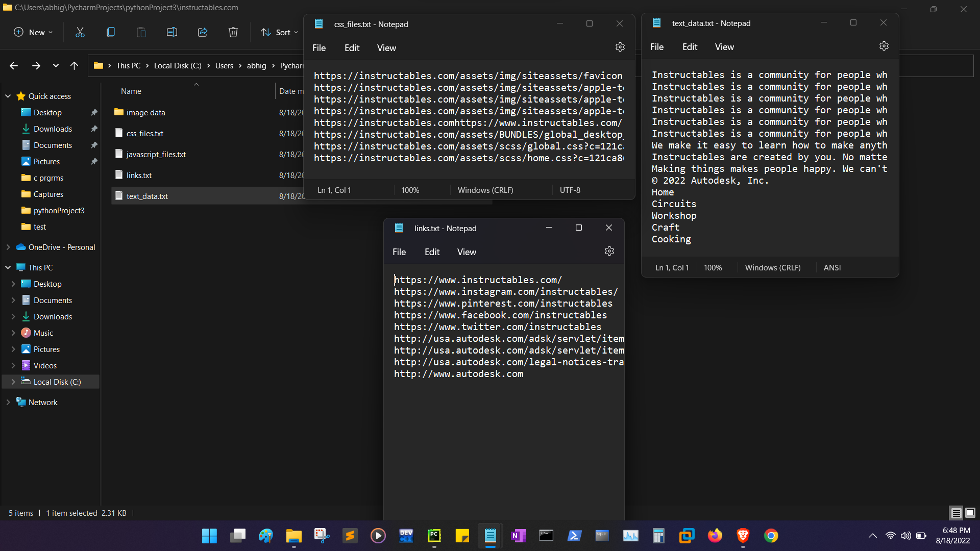Switch to details view icon in Explorer status bar
This screenshot has height=551, width=980.
click(957, 513)
